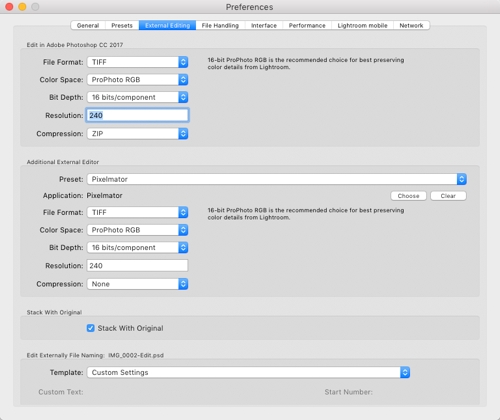Toggle the Stack With Original checkbox

pyautogui.click(x=91, y=328)
